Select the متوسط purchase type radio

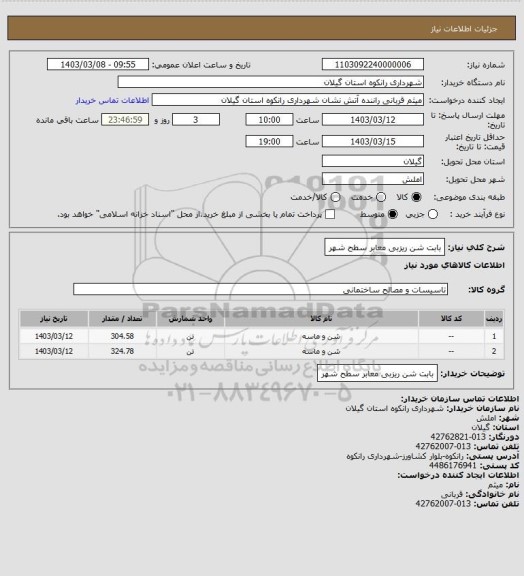tap(393, 215)
